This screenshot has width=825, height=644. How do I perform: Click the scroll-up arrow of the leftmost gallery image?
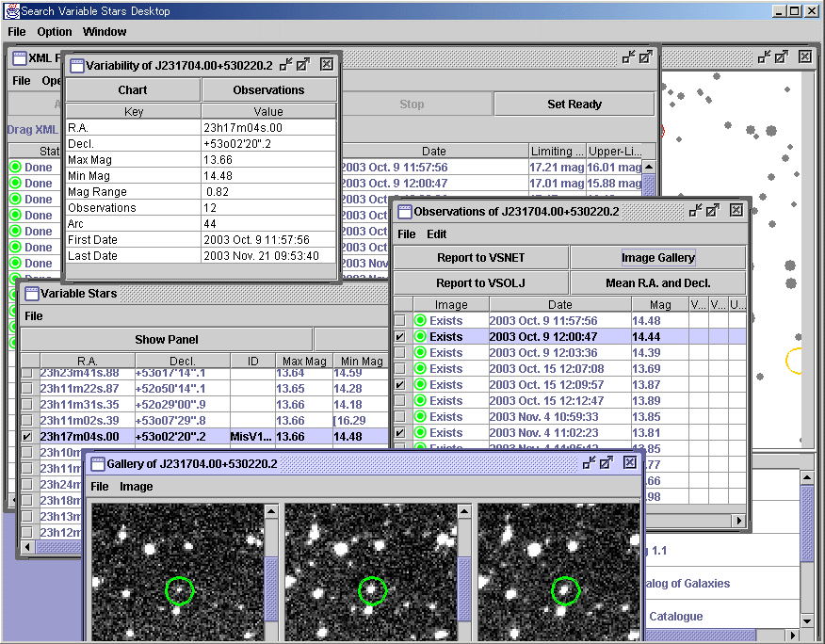click(x=271, y=511)
